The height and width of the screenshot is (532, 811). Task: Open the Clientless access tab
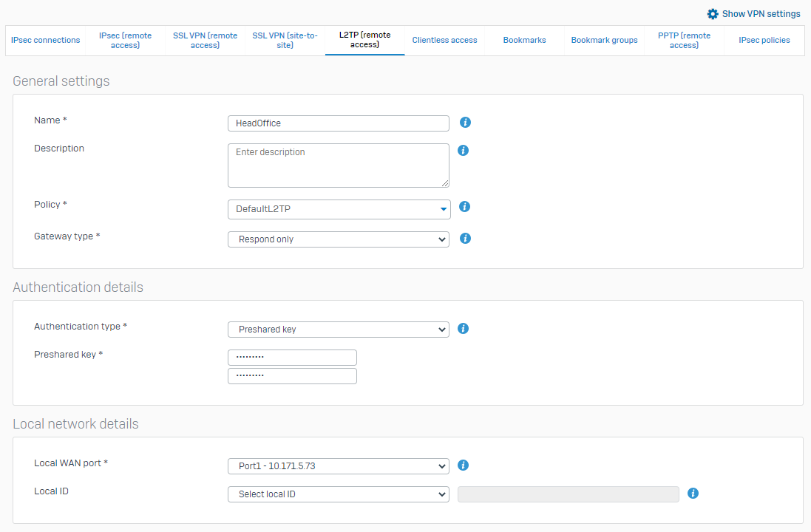tap(444, 40)
